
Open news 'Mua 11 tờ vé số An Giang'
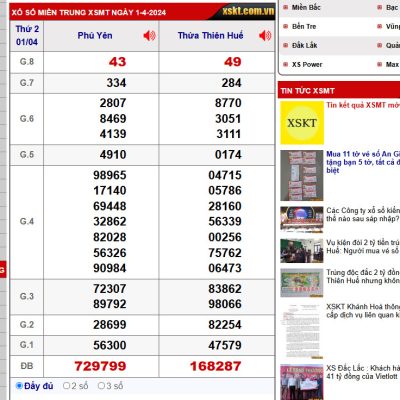pyautogui.click(x=363, y=162)
